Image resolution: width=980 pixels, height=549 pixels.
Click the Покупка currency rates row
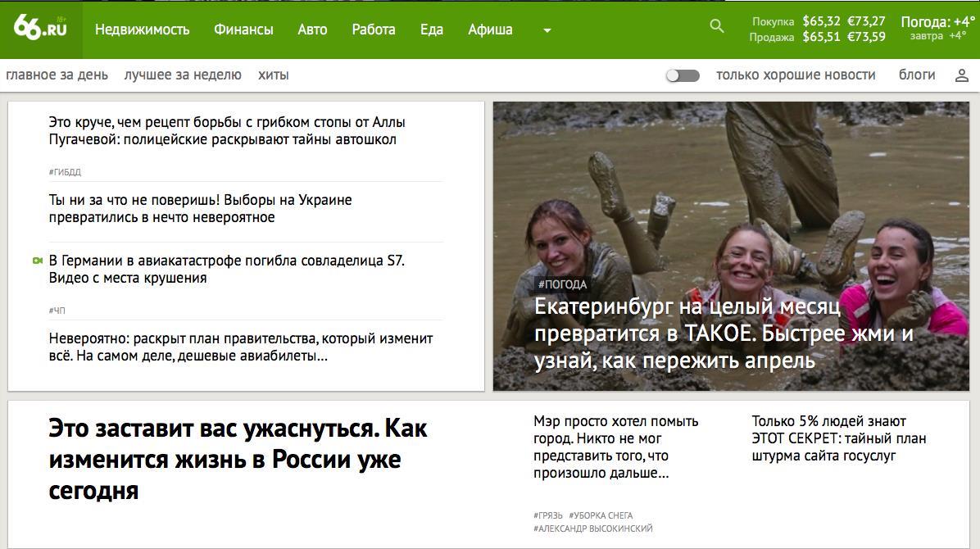point(818,21)
